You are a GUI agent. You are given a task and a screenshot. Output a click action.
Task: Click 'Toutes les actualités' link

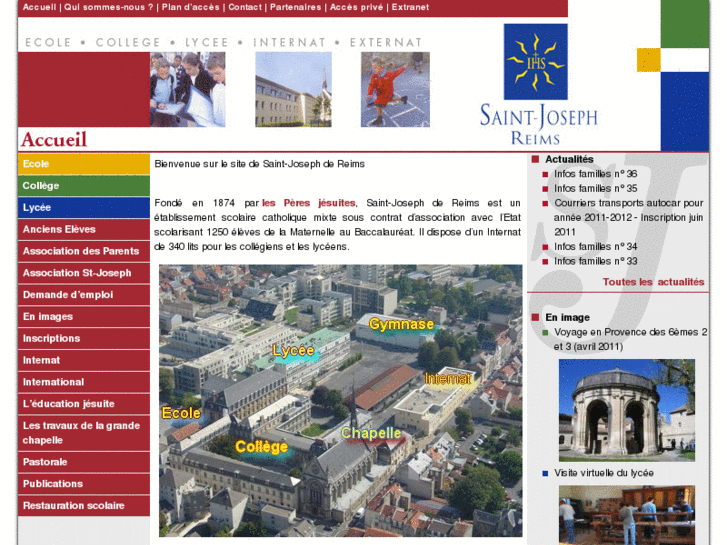tap(653, 282)
